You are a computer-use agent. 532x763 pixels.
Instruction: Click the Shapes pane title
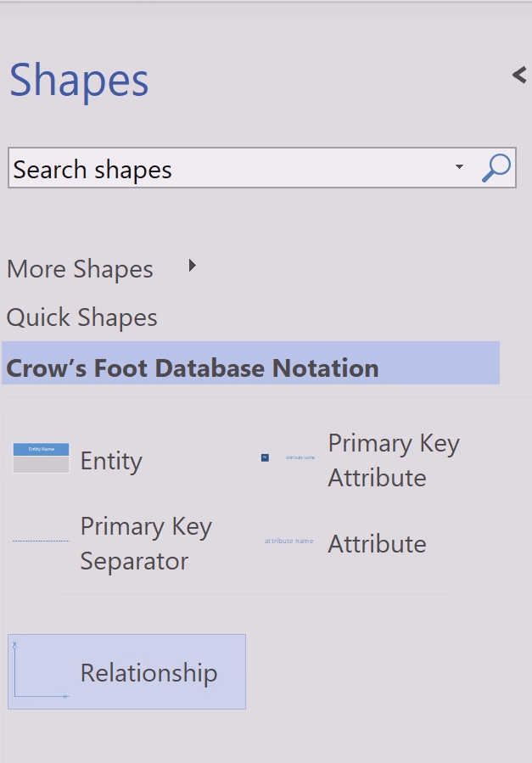coord(79,80)
